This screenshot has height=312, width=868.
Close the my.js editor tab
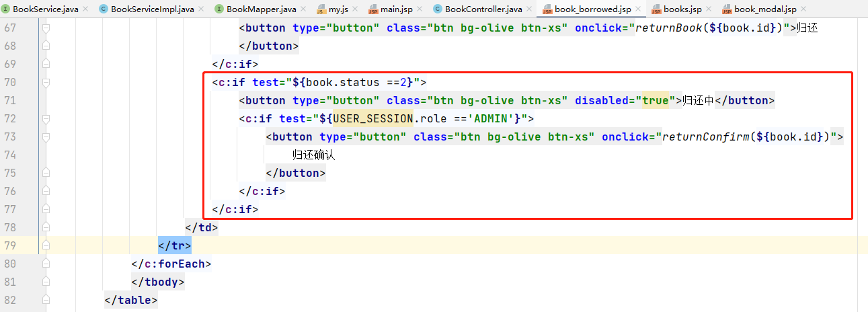tap(356, 9)
